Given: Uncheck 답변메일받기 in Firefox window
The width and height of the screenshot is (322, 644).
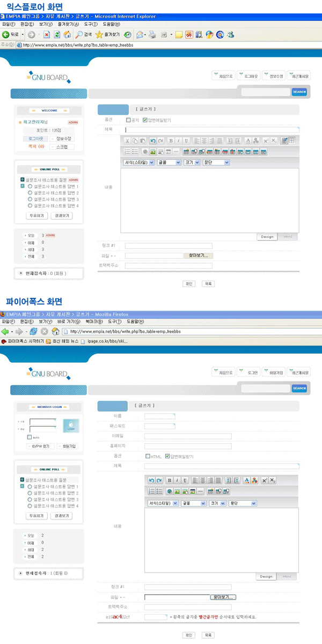Looking at the screenshot, I should click(x=167, y=456).
